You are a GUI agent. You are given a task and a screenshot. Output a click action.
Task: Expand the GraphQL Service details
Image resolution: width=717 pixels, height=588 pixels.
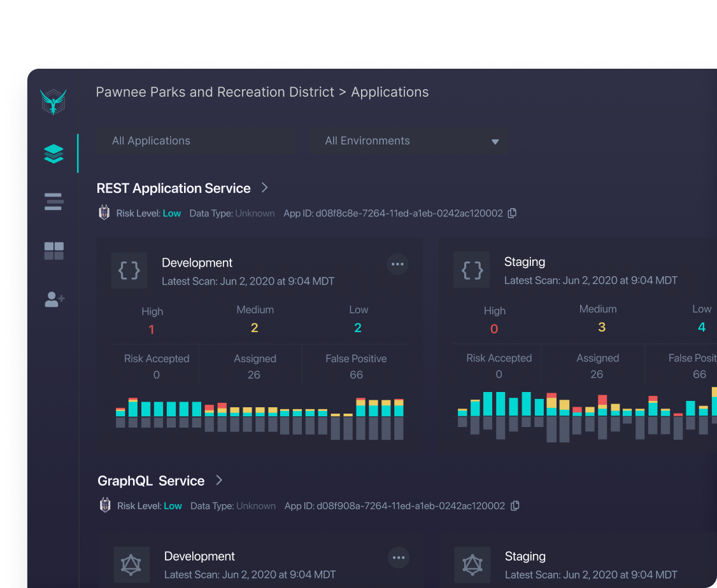218,480
